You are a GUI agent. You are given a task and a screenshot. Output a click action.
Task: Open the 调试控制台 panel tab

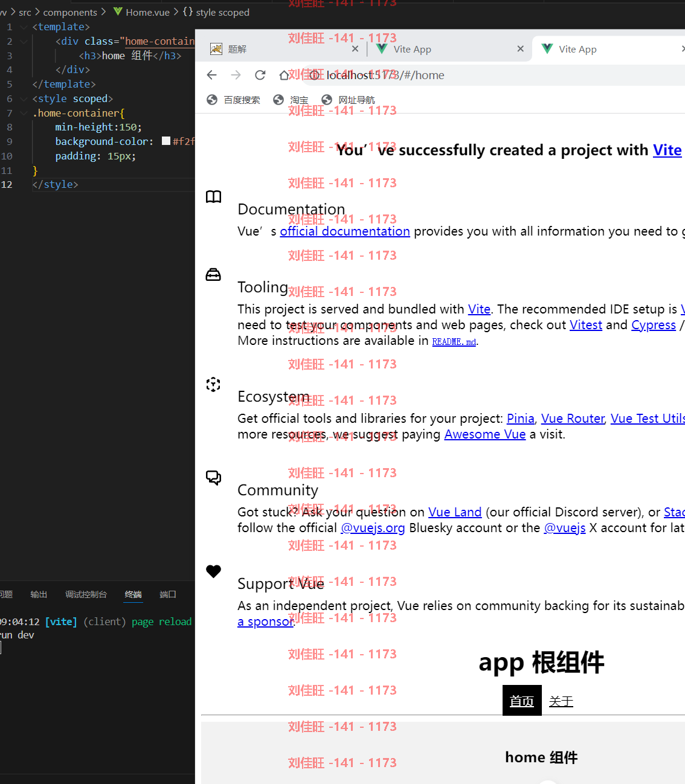coord(86,594)
